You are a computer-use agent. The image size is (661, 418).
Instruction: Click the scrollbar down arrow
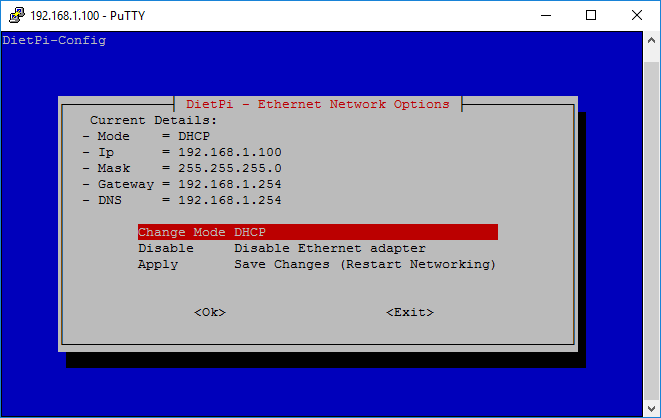(651, 408)
